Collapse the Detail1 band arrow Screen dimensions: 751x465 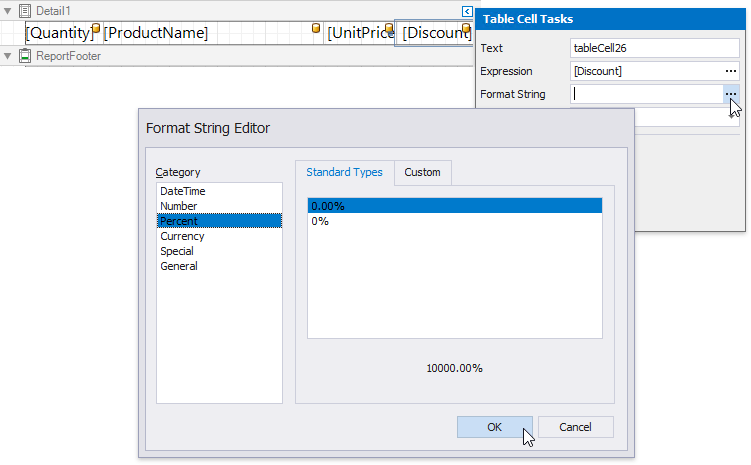[7, 10]
